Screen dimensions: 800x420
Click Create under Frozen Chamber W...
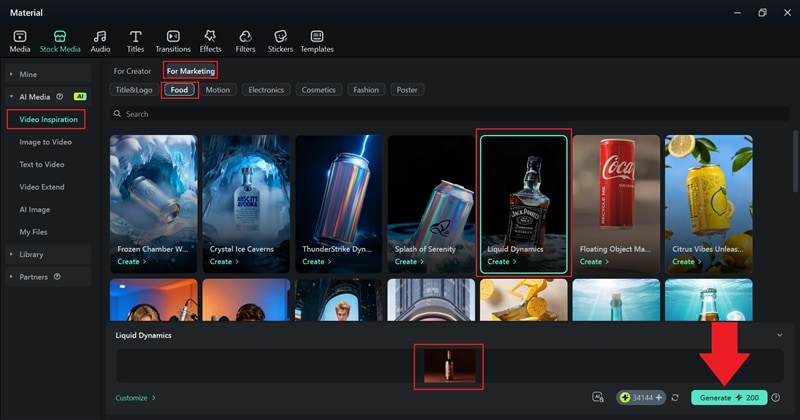[132, 261]
